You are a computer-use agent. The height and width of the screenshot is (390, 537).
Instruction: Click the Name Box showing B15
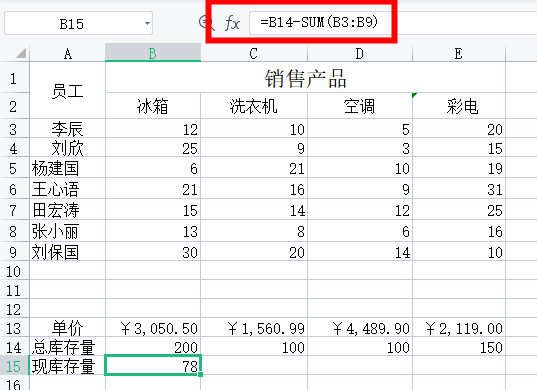point(78,23)
